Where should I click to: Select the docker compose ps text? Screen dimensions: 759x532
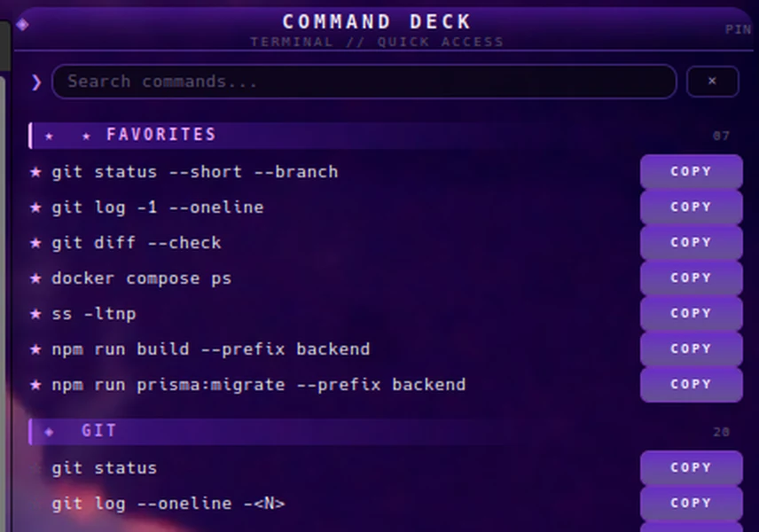tap(142, 278)
